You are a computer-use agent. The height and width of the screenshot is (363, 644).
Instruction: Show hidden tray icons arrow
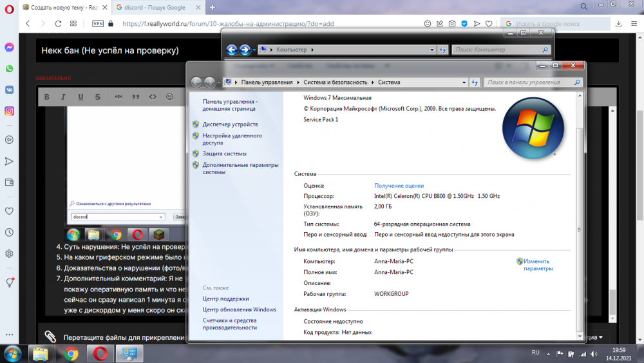point(548,353)
